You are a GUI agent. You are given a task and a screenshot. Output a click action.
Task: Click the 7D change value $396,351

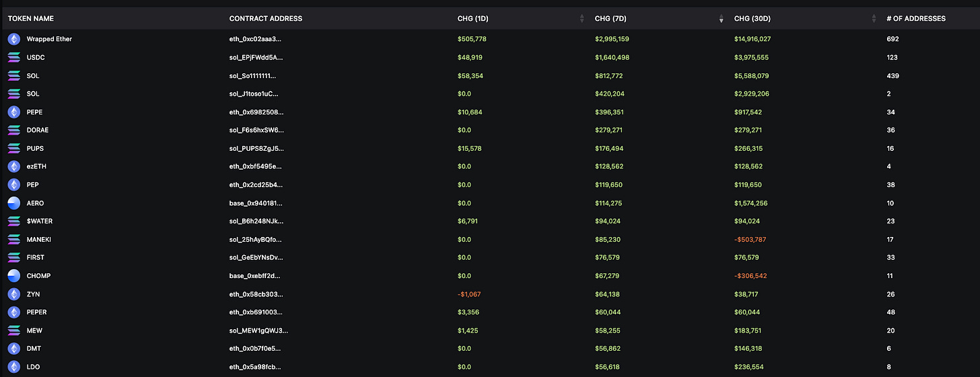(609, 112)
